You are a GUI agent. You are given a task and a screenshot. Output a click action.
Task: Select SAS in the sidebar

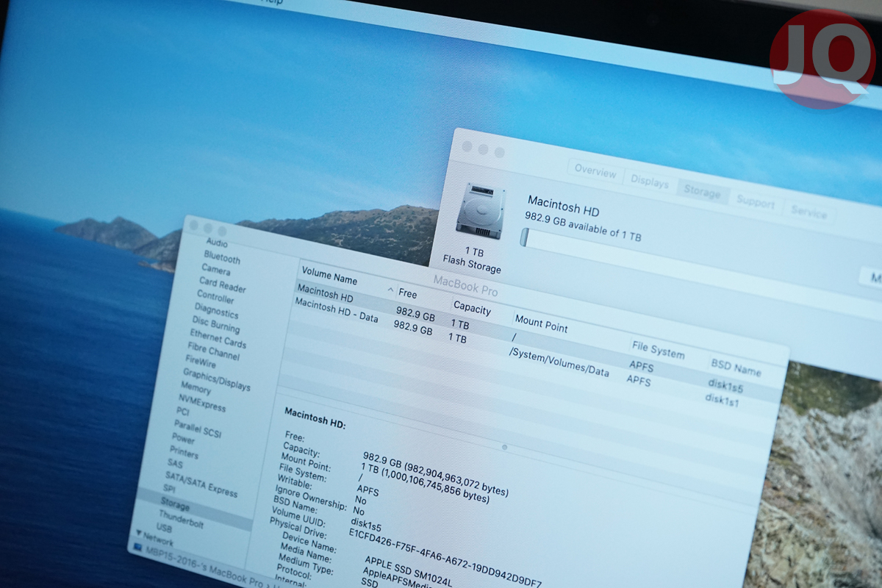175,464
